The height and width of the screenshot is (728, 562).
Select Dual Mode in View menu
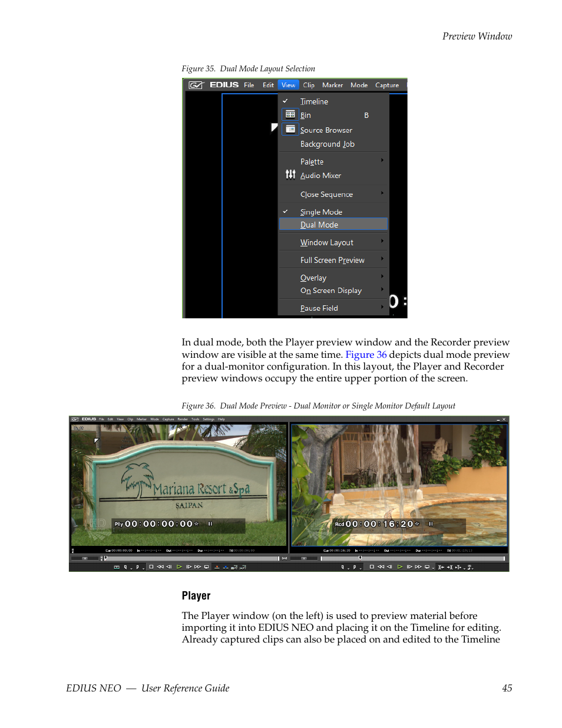pyautogui.click(x=333, y=224)
